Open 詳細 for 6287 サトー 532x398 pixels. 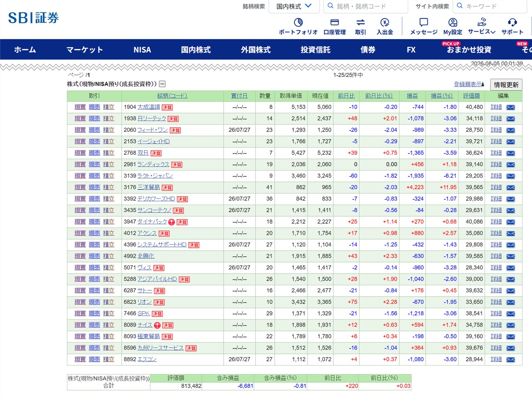tap(496, 291)
